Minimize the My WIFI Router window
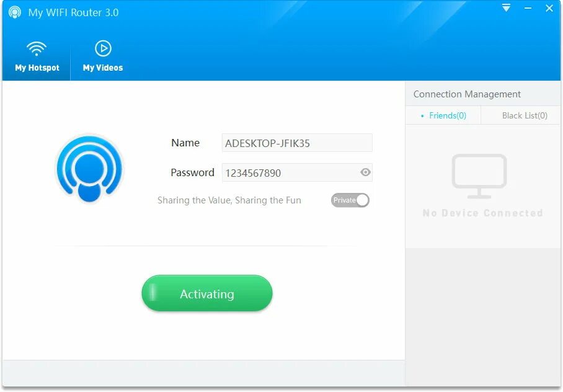Screen dimensions: 563x392 click(x=528, y=8)
